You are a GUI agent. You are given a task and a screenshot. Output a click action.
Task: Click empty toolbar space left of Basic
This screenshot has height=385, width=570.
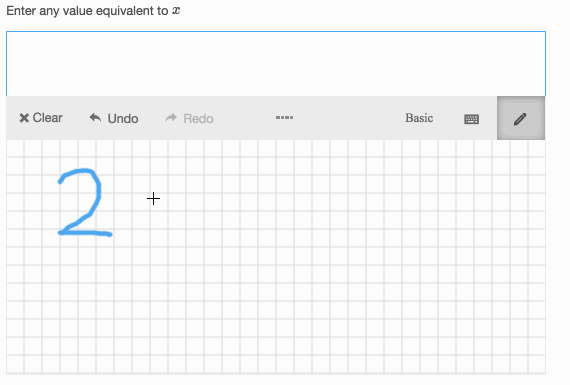pos(349,118)
